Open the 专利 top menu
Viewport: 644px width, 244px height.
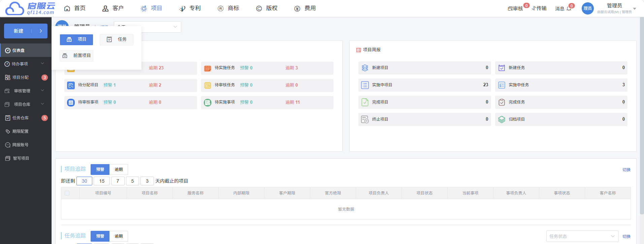pos(190,8)
